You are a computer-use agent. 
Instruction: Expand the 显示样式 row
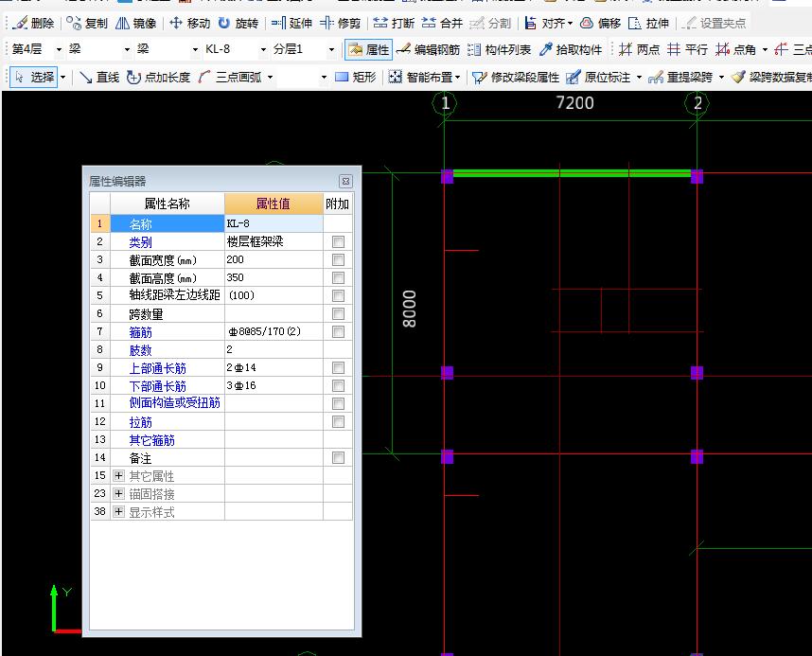pos(118,511)
